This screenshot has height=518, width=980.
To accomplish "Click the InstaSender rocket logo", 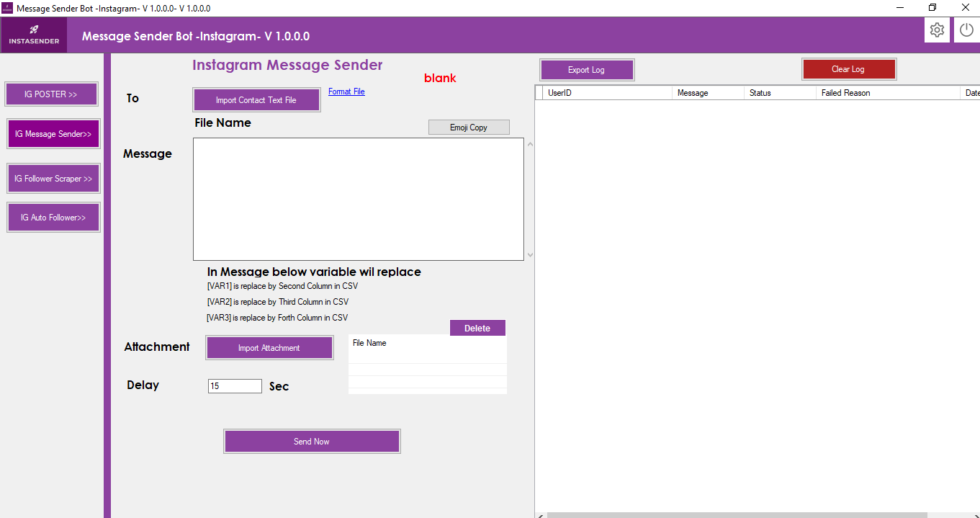I will pos(34,35).
